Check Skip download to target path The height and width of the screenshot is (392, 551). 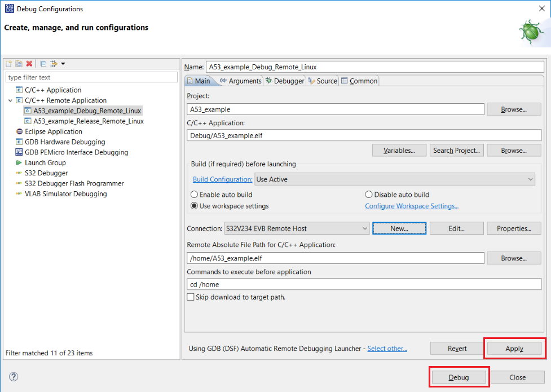[191, 297]
